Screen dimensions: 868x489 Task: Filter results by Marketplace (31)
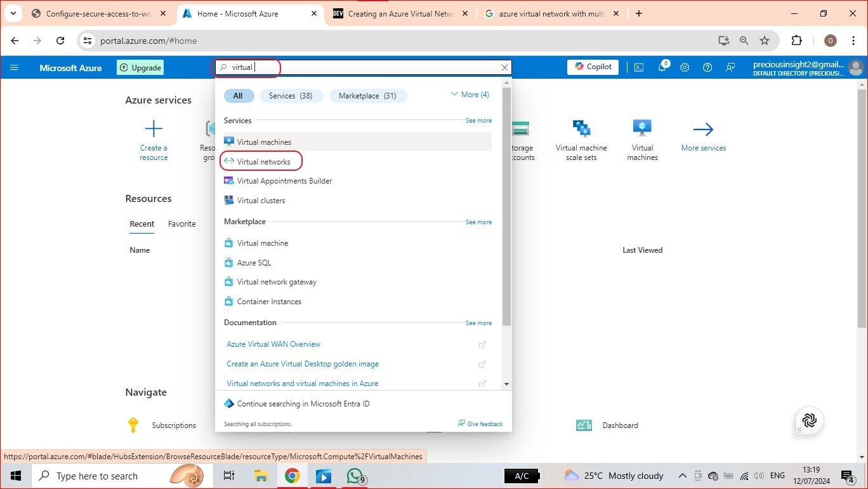tap(368, 95)
